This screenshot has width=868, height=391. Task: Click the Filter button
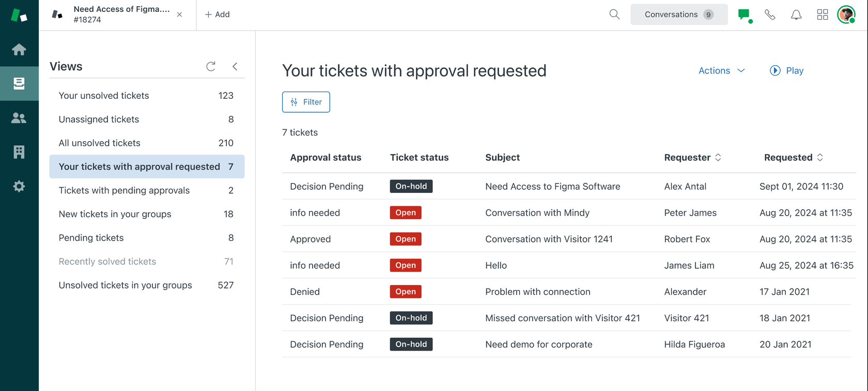point(306,102)
